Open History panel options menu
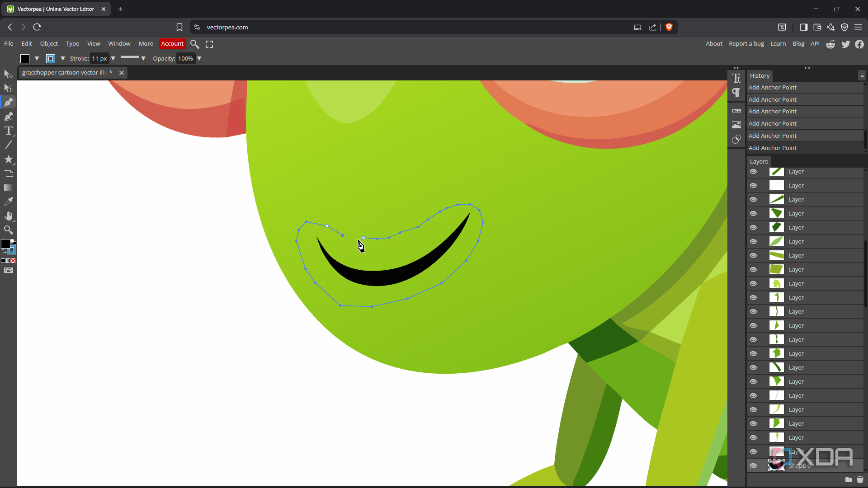Screen dimensions: 868x488 [862, 75]
